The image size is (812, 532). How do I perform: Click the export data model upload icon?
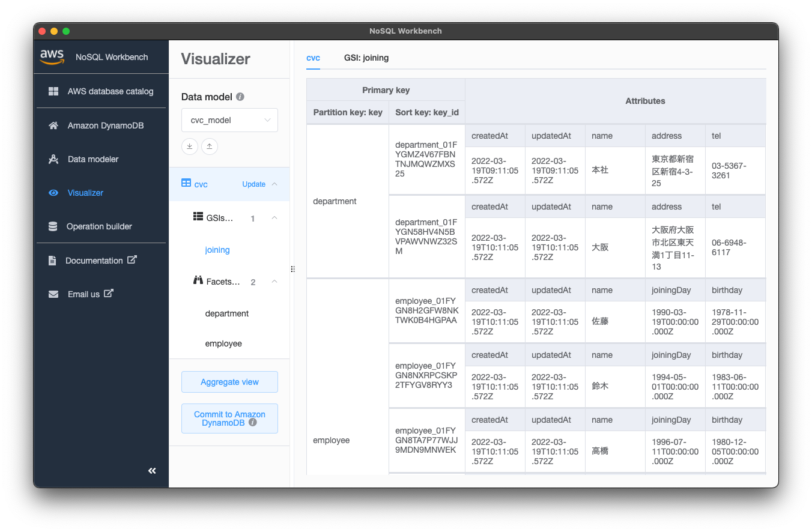(x=210, y=146)
